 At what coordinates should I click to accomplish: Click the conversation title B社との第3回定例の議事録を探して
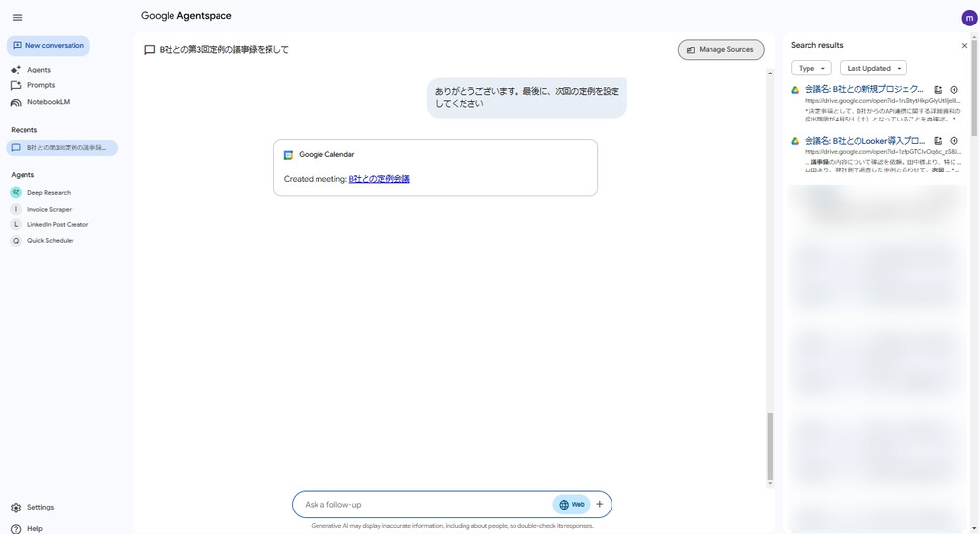point(223,50)
